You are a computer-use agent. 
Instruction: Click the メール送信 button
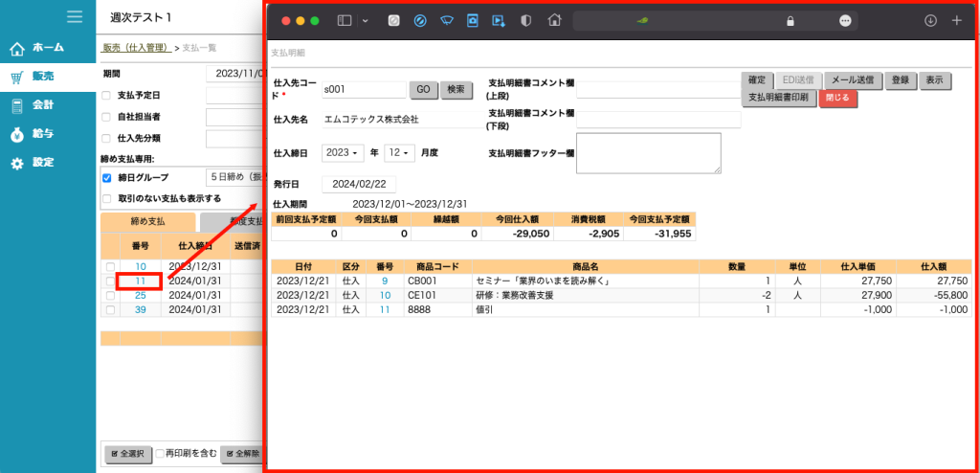coord(853,80)
